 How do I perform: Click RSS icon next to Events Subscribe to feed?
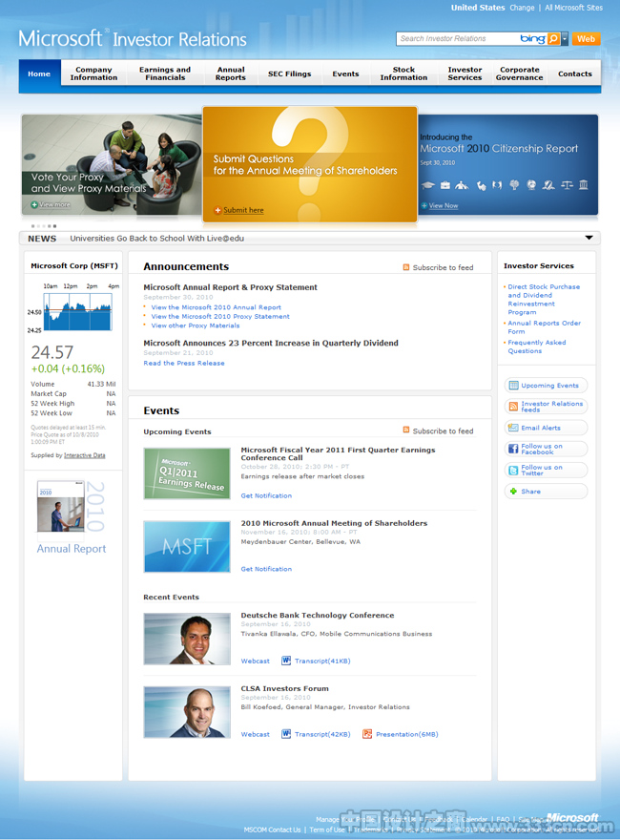tap(405, 430)
